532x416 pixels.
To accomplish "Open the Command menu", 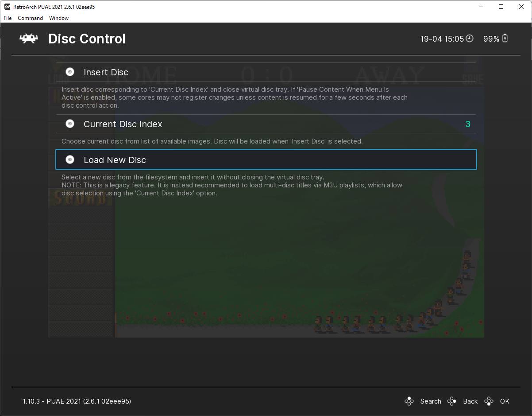I will pyautogui.click(x=30, y=18).
